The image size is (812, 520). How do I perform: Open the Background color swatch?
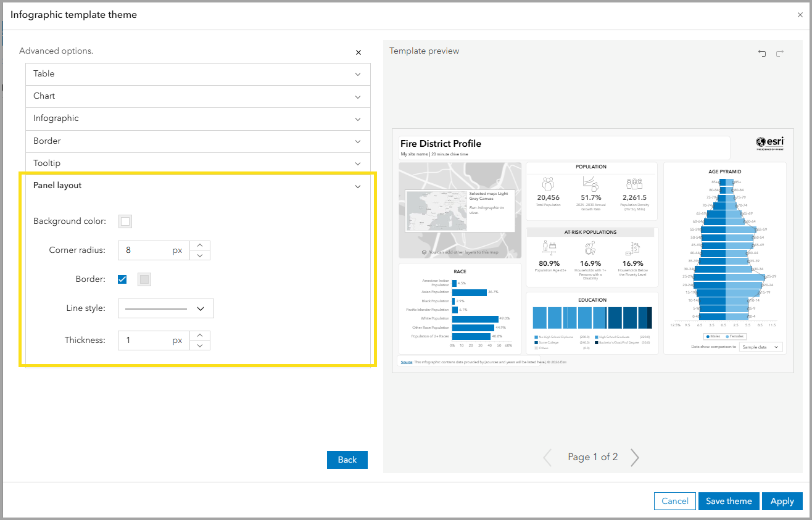click(125, 221)
